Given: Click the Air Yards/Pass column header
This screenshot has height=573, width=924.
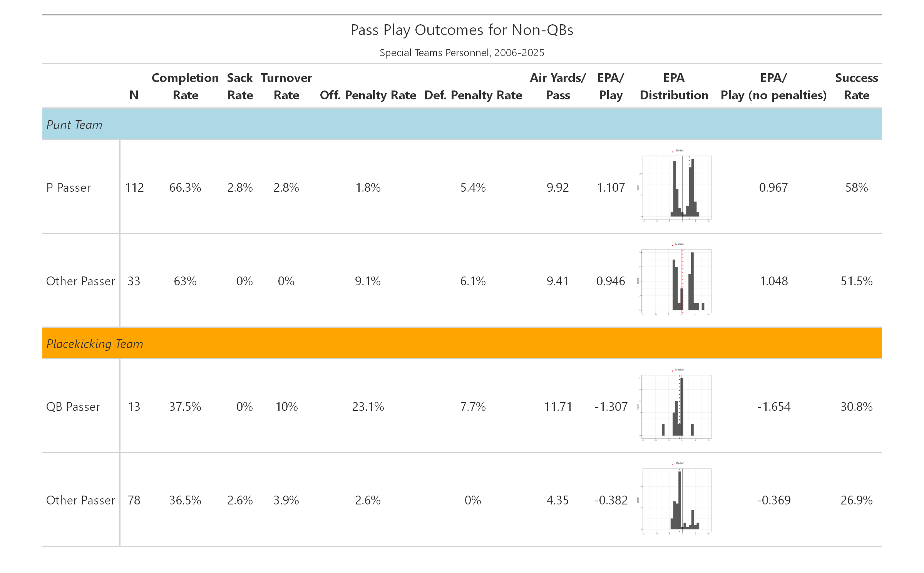Looking at the screenshot, I should [x=558, y=86].
